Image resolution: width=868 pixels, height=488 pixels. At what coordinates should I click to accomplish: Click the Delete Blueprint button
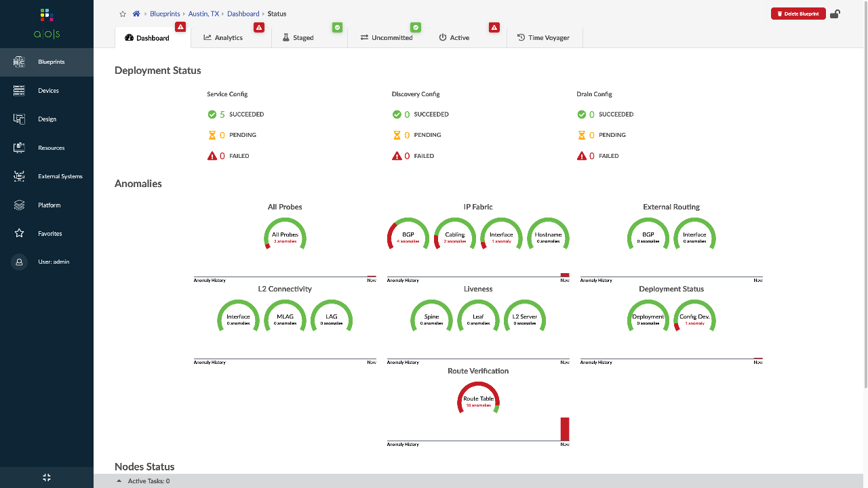click(x=798, y=13)
